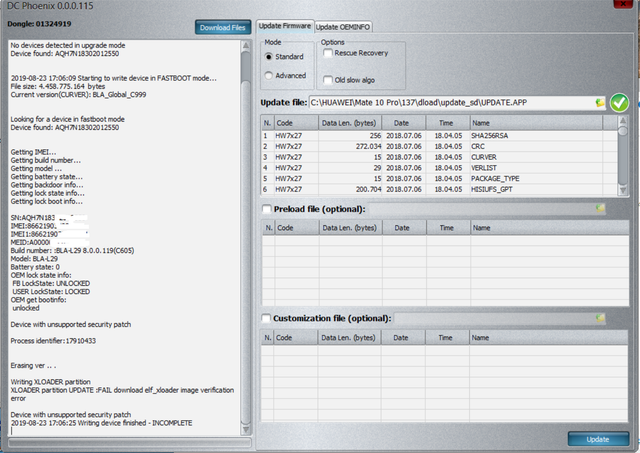Image resolution: width=640 pixels, height=453 pixels.
Task: Click the progress bar under the log
Action: (129, 443)
